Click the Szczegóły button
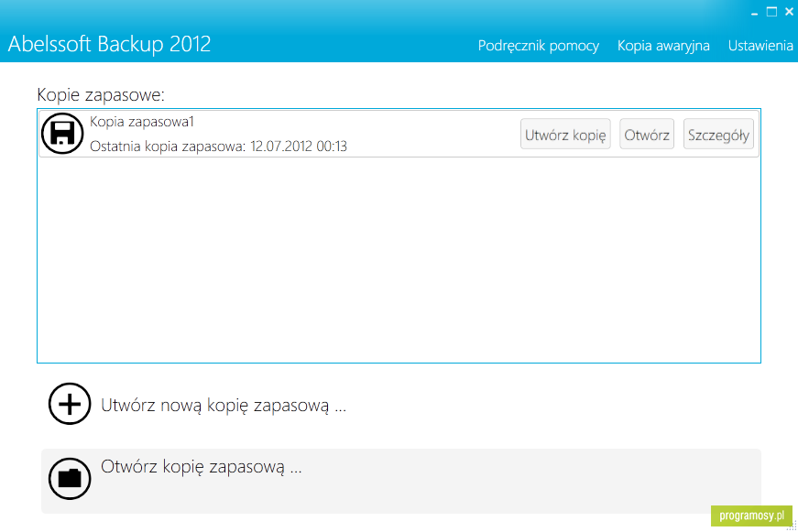Image resolution: width=798 pixels, height=532 pixels. pyautogui.click(x=718, y=135)
